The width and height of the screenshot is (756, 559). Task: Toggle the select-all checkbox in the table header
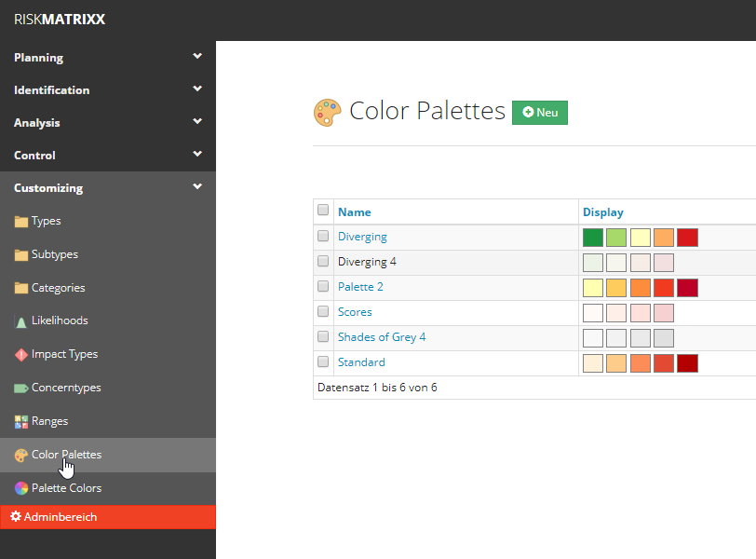coord(323,210)
